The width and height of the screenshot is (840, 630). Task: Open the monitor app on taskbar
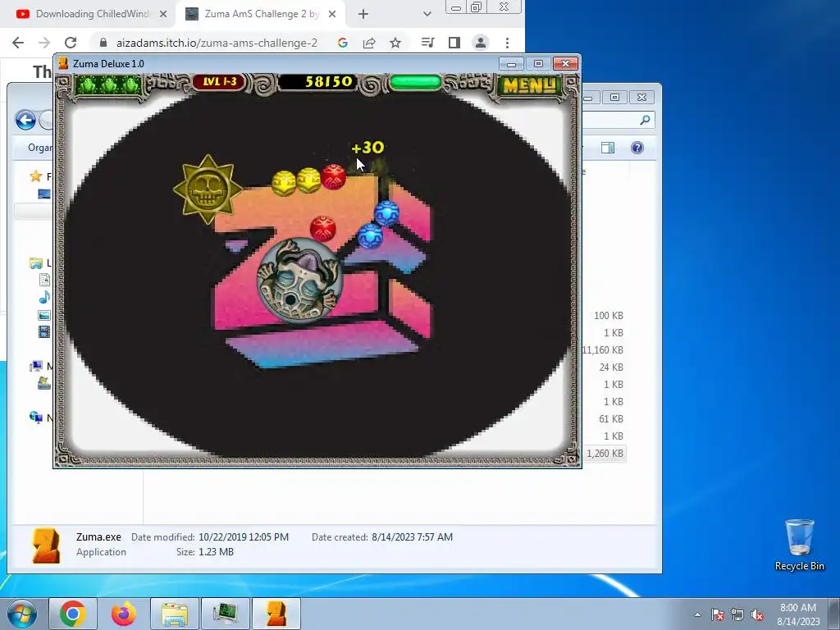226,614
